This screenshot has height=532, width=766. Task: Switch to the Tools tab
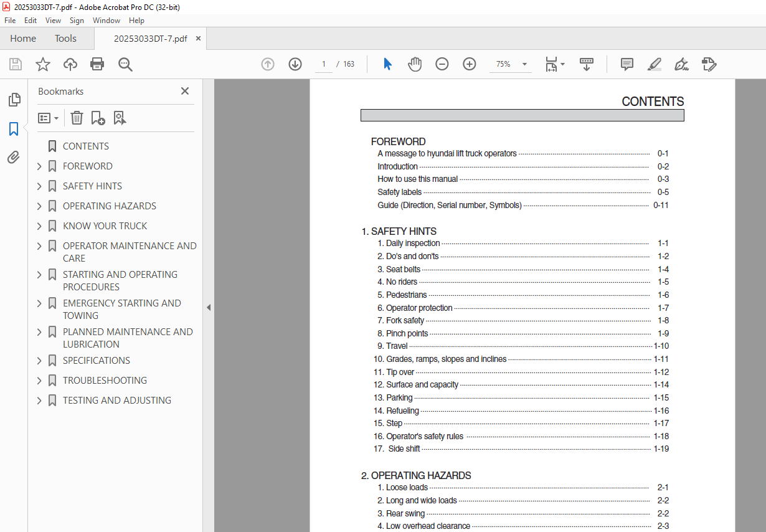pyautogui.click(x=65, y=39)
